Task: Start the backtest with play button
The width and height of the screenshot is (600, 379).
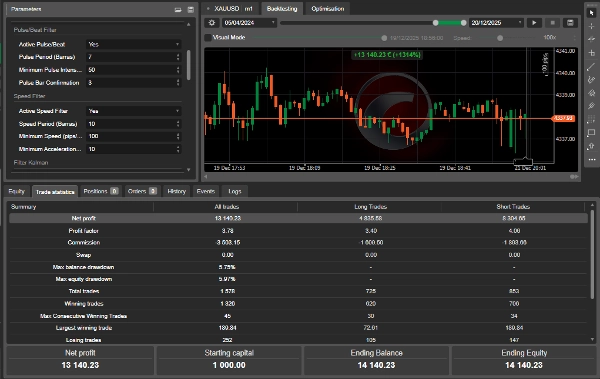Action: [534, 23]
